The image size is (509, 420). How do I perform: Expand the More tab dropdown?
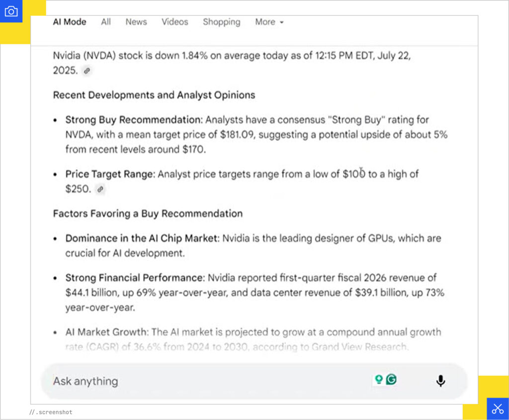pos(268,22)
